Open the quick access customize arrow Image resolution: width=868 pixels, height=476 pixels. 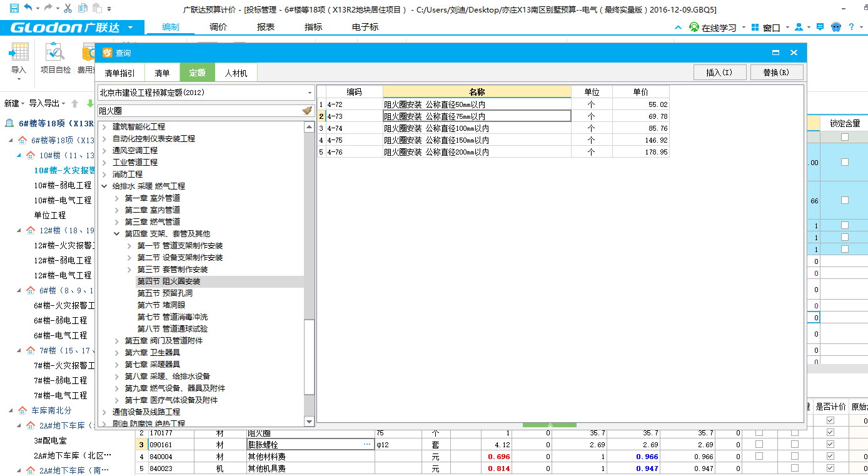[109, 9]
